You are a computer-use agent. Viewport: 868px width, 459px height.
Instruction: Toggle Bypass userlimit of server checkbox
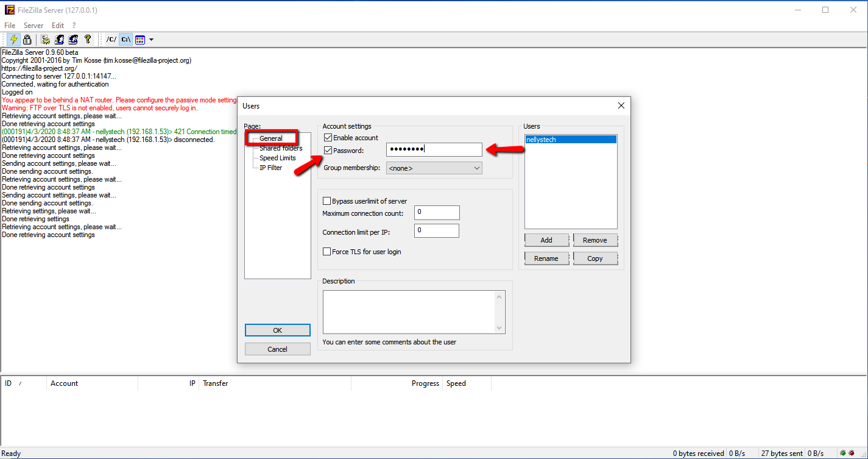[x=327, y=201]
